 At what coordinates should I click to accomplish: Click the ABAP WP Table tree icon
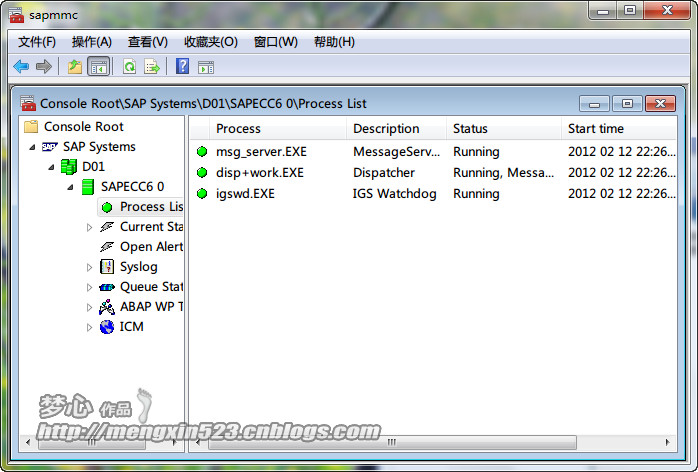(107, 307)
